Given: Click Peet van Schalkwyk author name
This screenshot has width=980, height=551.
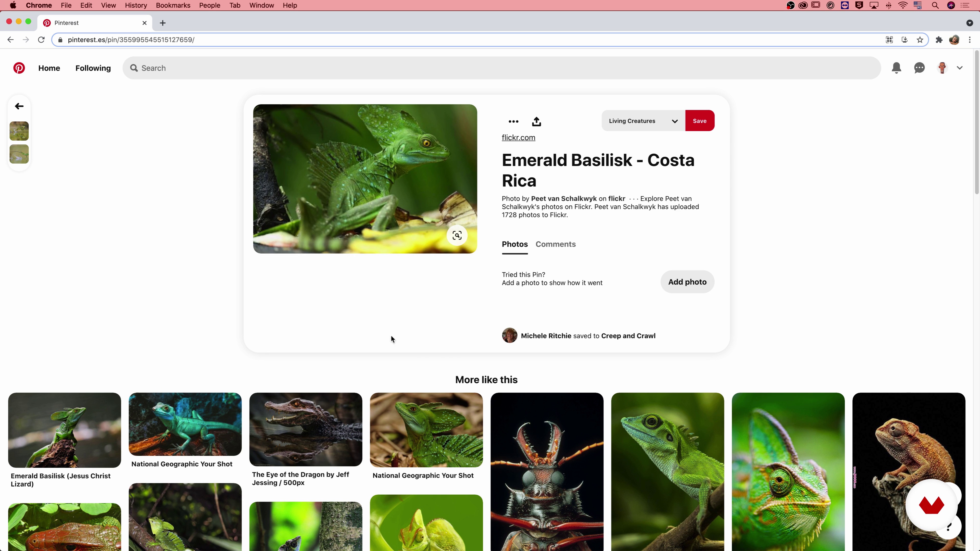Looking at the screenshot, I should pos(564,198).
